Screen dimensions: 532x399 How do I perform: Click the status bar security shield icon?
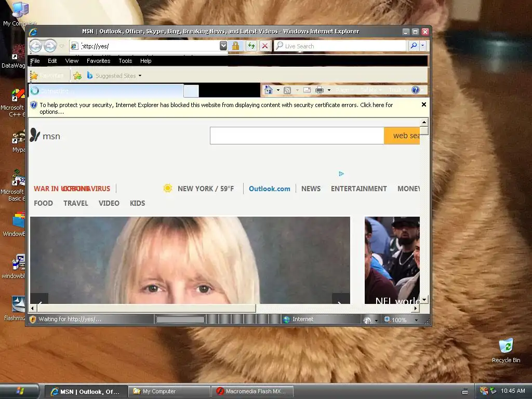point(33,320)
